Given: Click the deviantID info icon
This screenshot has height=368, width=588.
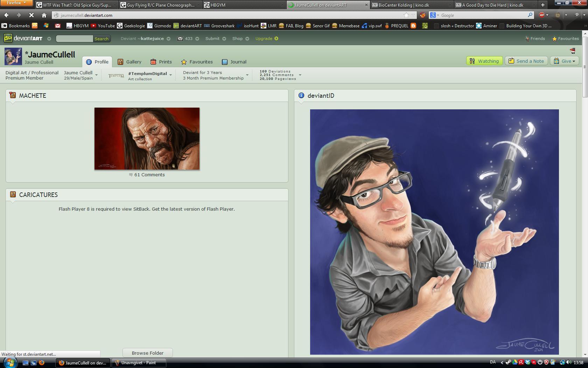Looking at the screenshot, I should coord(301,95).
